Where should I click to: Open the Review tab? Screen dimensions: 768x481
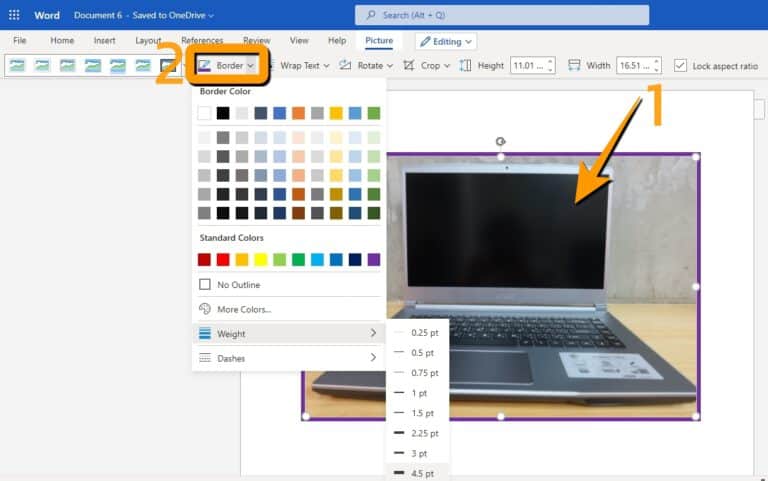point(256,41)
